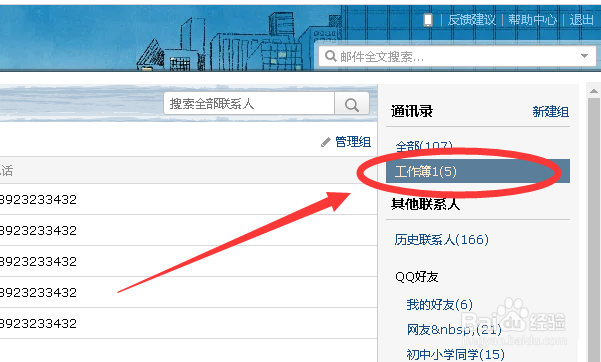Click the pencil icon beside 管理组
The width and height of the screenshot is (601, 362).
pos(326,142)
